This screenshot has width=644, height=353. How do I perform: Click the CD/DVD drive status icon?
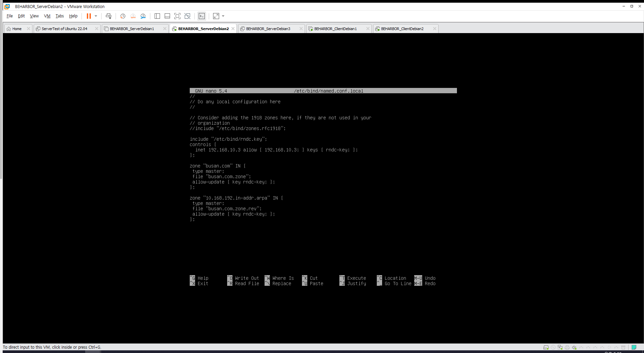(x=553, y=347)
